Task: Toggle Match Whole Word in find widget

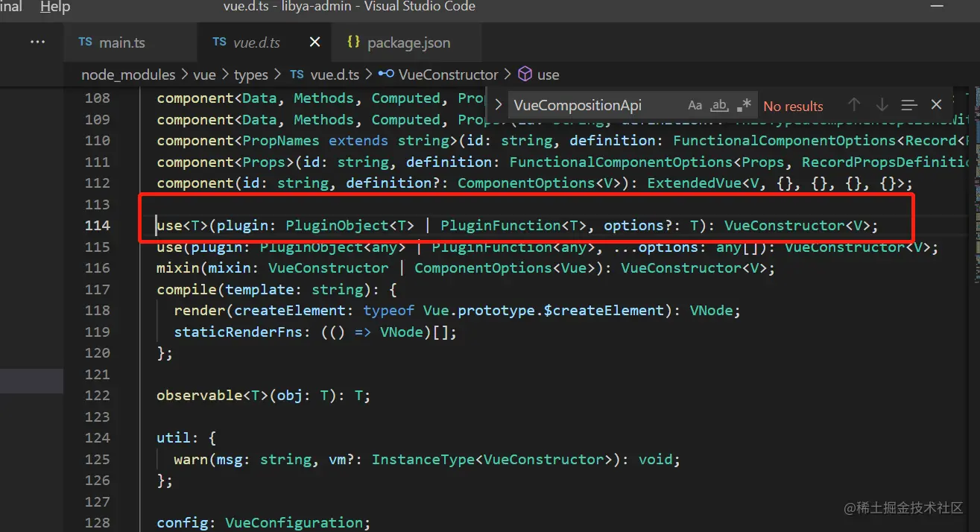Action: click(x=719, y=106)
